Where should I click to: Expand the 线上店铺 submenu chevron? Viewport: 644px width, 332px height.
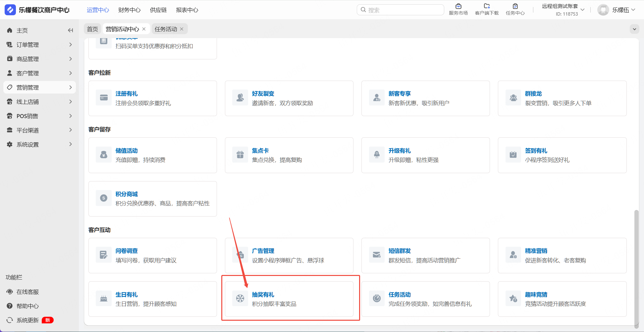pyautogui.click(x=71, y=101)
